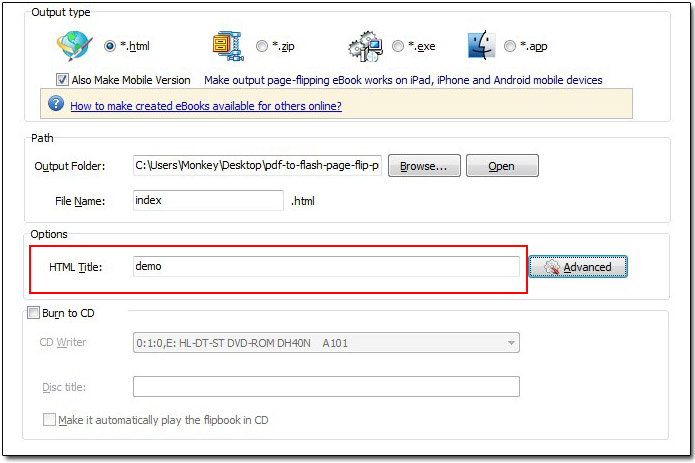Click the globe HTML output icon
Viewport: 695px width, 463px height.
pos(74,46)
